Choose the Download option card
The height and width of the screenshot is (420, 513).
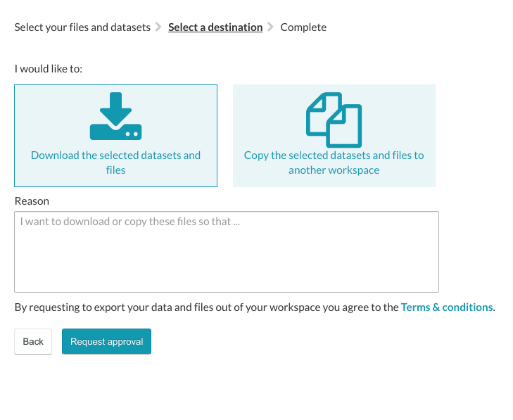pos(115,136)
